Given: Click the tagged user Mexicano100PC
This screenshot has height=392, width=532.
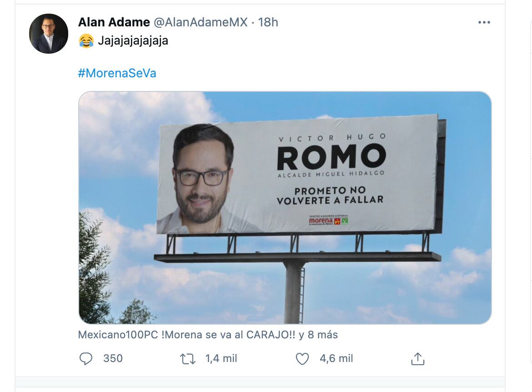Looking at the screenshot, I should 118,335.
